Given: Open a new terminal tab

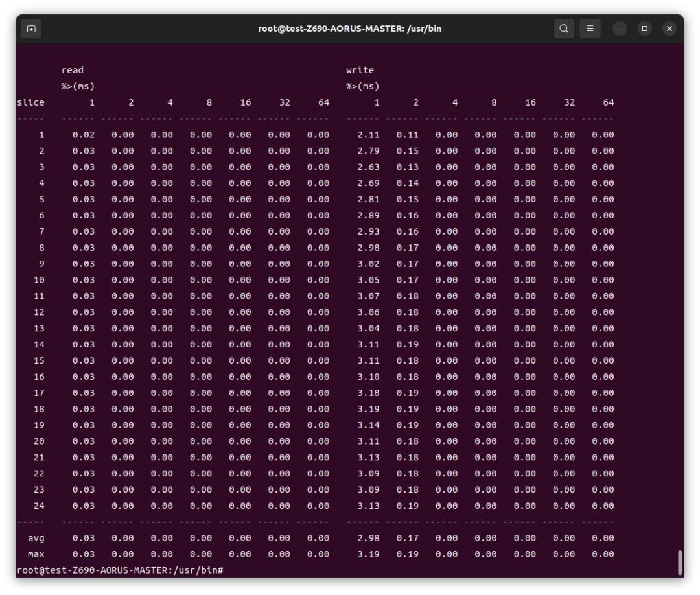Looking at the screenshot, I should (x=31, y=29).
